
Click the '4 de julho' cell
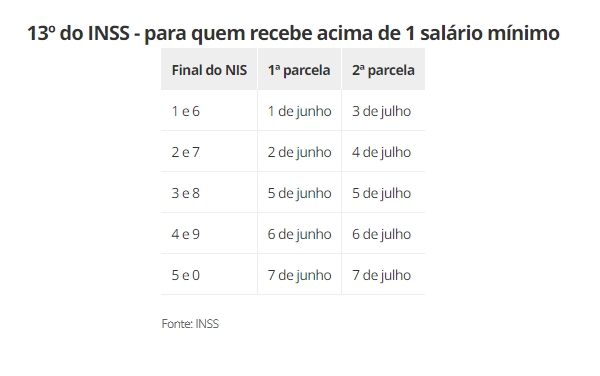tap(383, 152)
